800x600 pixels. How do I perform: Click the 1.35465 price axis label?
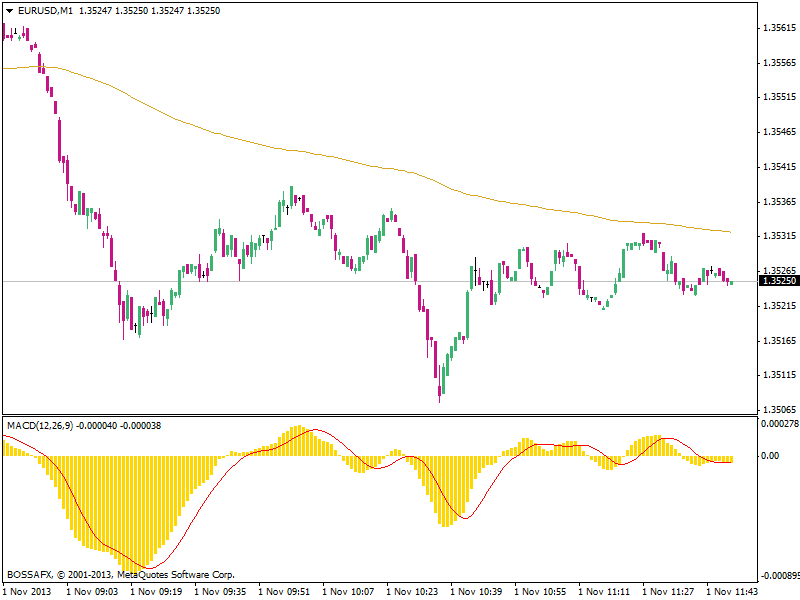(x=779, y=132)
